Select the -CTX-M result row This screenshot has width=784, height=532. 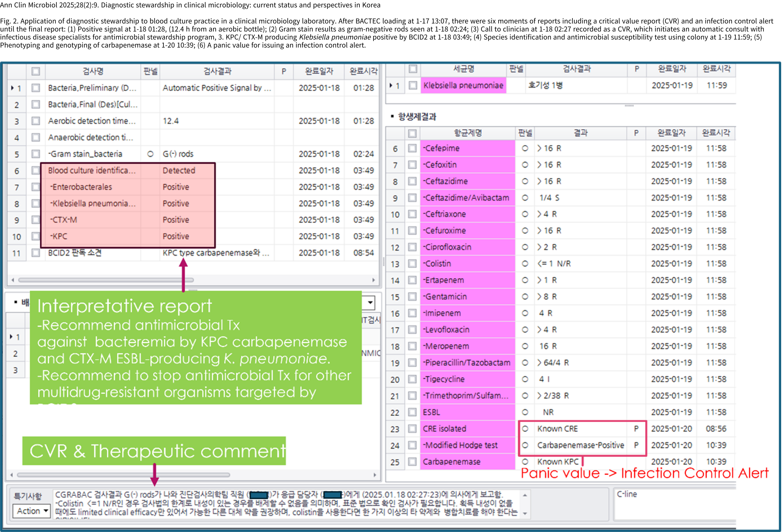[193, 220]
